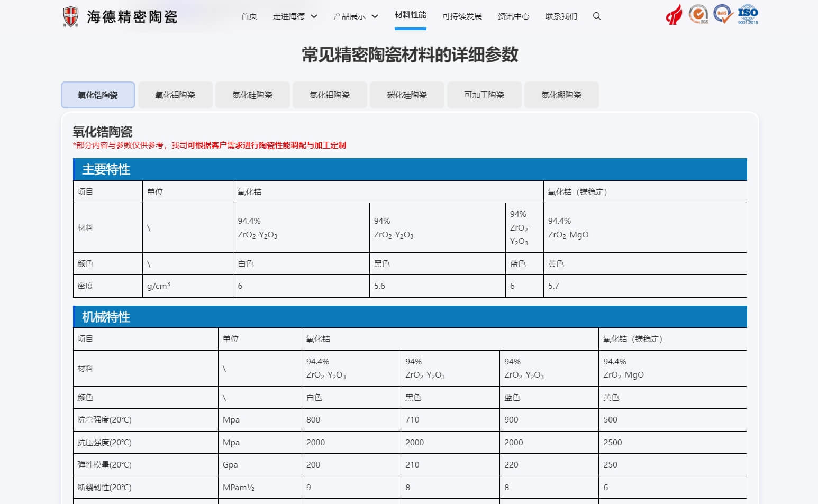Screen dimensions: 818x504
Task: Switch to the 氧化铝陶瓷 tab
Action: click(175, 95)
